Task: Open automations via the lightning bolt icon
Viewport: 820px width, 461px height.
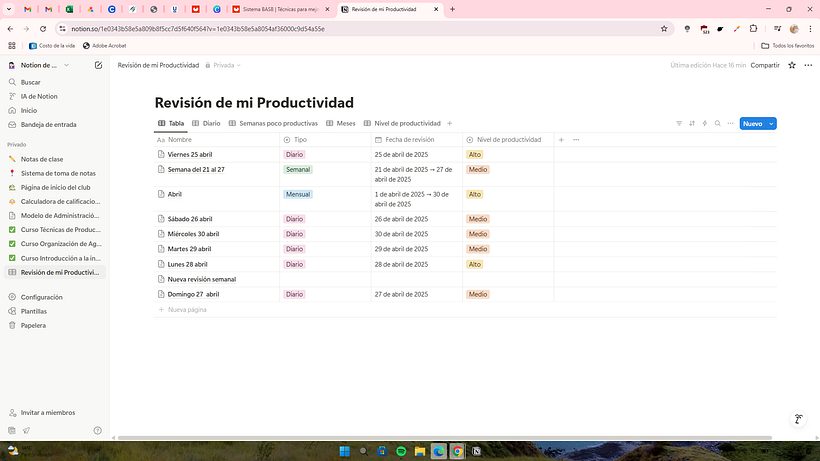Action: tap(705, 124)
